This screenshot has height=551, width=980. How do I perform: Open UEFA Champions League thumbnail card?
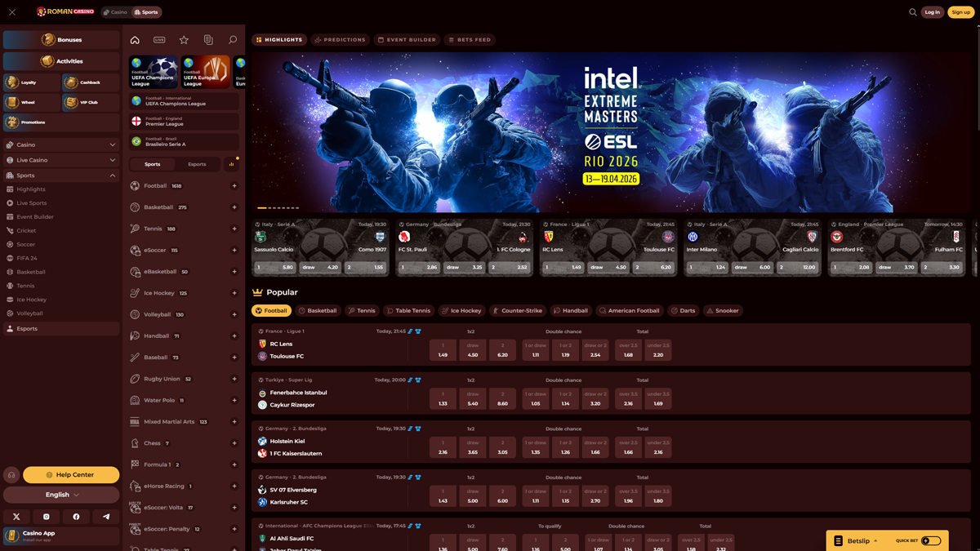(x=154, y=72)
